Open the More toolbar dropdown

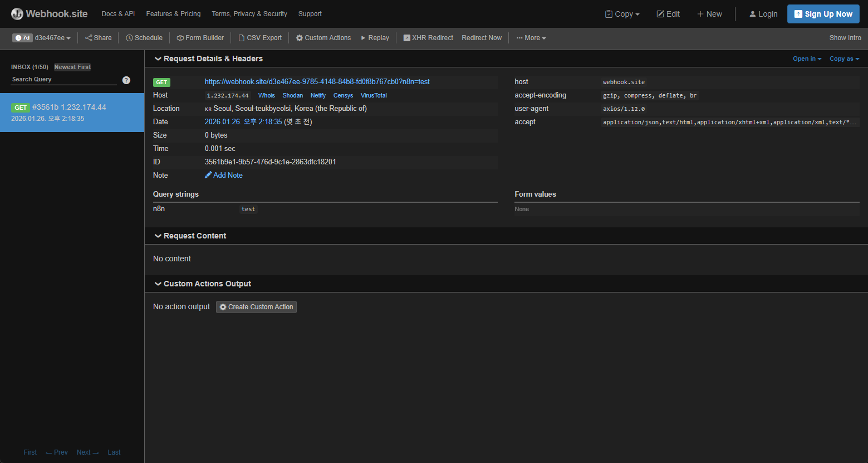coord(531,38)
